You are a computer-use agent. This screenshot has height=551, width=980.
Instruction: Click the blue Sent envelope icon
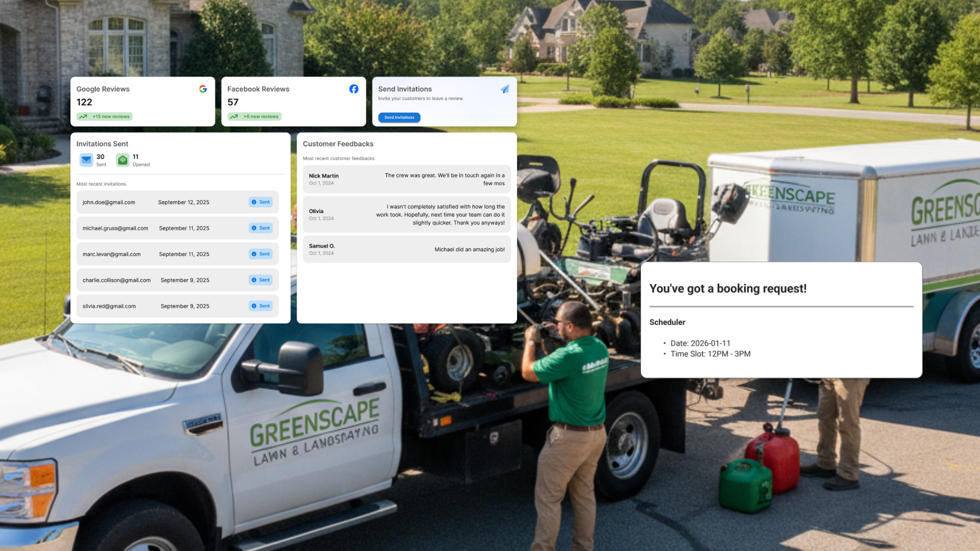86,160
